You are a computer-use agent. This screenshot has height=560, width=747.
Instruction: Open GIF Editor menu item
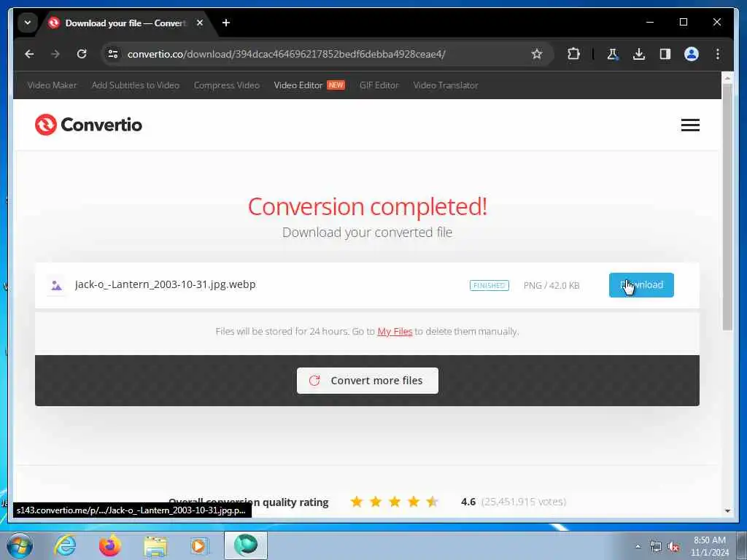tap(379, 85)
